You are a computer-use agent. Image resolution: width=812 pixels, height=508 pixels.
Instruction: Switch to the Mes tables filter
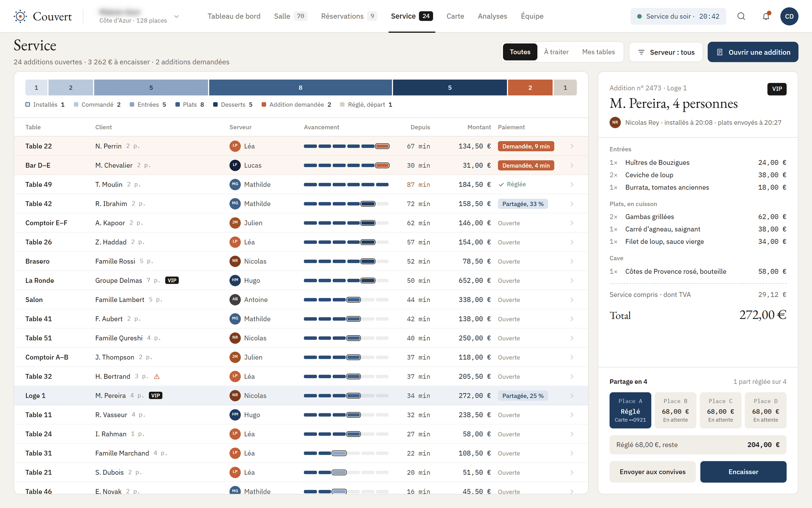pos(599,52)
